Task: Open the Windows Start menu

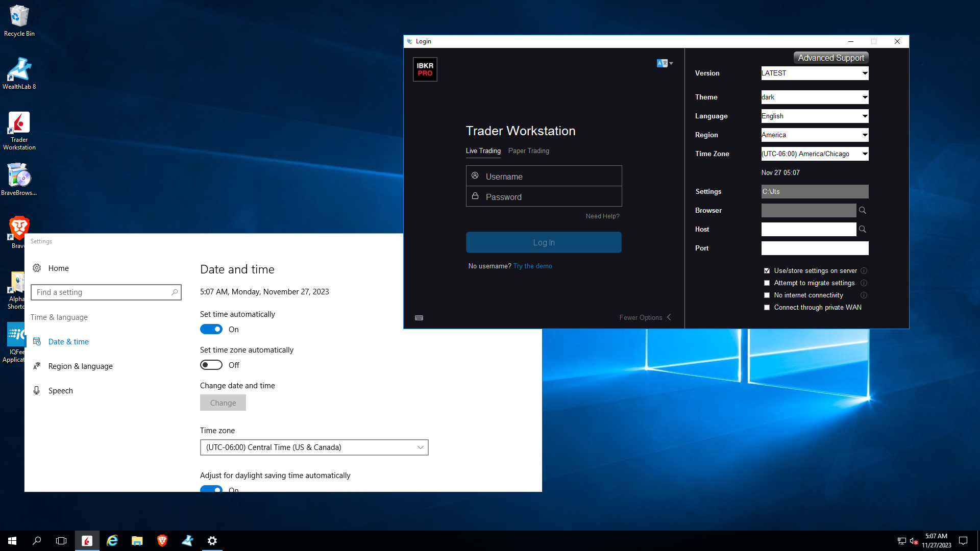Action: (x=12, y=541)
